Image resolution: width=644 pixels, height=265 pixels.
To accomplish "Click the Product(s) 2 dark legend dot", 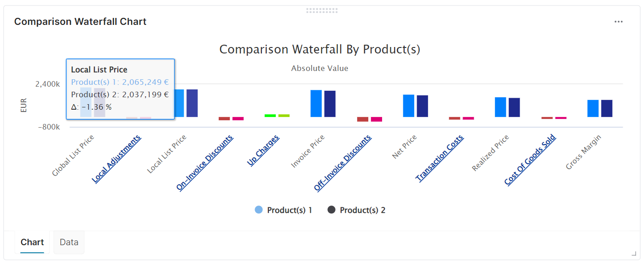I will [331, 210].
